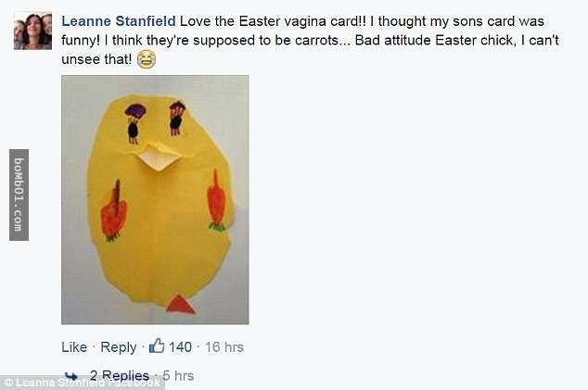Viewport: 588px width, 390px height.
Task: Click the red triangle at chick's bottom
Action: (x=180, y=305)
